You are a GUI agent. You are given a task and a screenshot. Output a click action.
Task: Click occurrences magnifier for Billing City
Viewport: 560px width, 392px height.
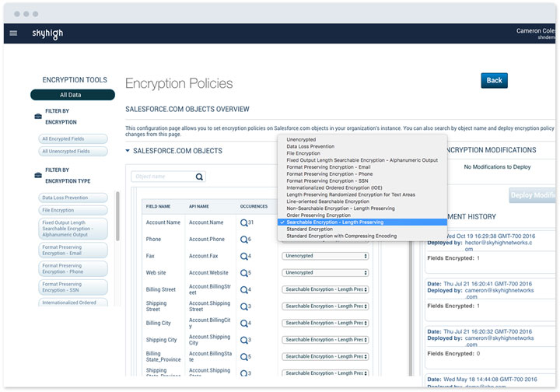(x=244, y=324)
